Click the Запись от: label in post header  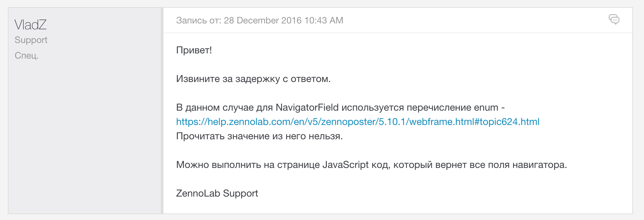pyautogui.click(x=199, y=20)
